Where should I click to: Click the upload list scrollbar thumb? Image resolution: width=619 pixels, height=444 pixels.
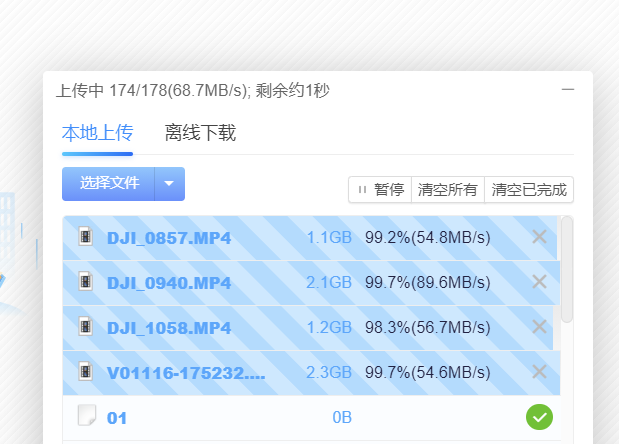[x=567, y=270]
